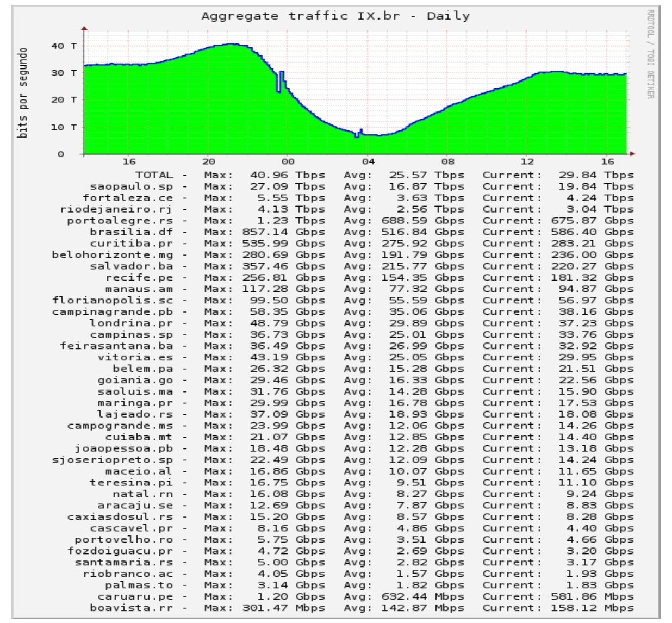Click the TOTAL legend label

[x=154, y=175]
